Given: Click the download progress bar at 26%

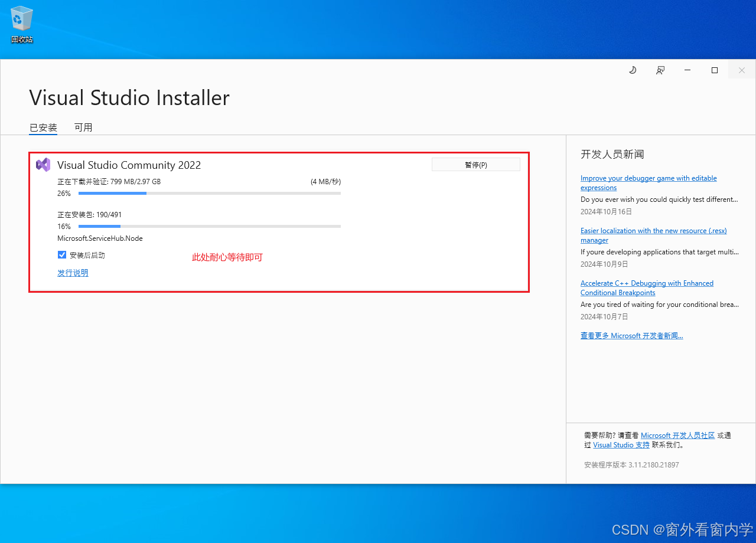Looking at the screenshot, I should tap(210, 194).
